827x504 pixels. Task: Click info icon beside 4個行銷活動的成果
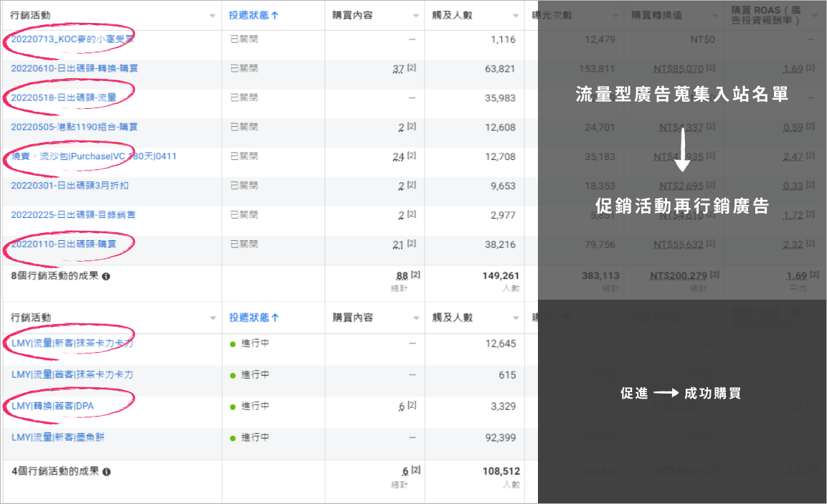pos(106,472)
